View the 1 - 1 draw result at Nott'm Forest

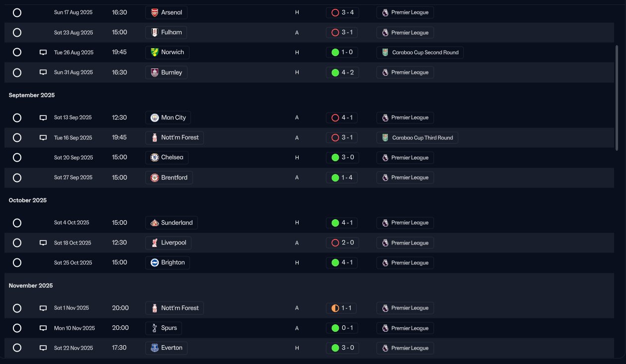(x=342, y=308)
